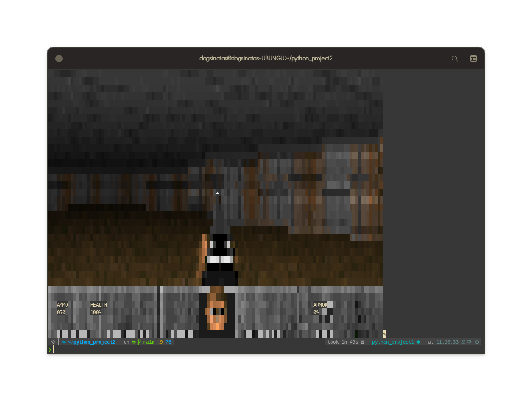This screenshot has height=401, width=532.
Task: Click the command prompt input cursor
Action: (55, 349)
